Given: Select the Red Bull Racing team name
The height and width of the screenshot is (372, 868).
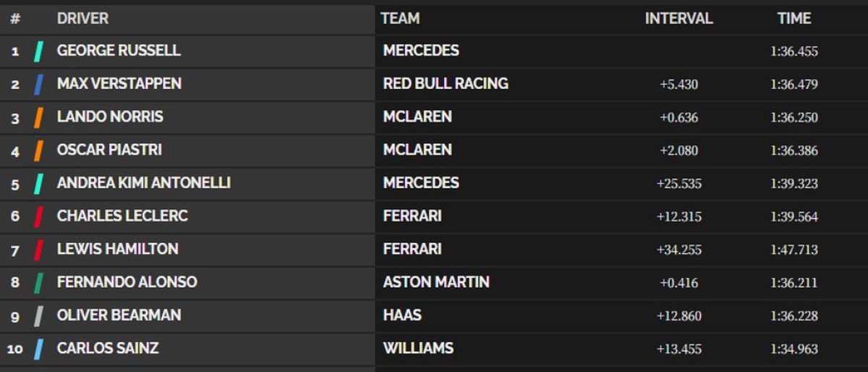Looking at the screenshot, I should pyautogui.click(x=446, y=84).
